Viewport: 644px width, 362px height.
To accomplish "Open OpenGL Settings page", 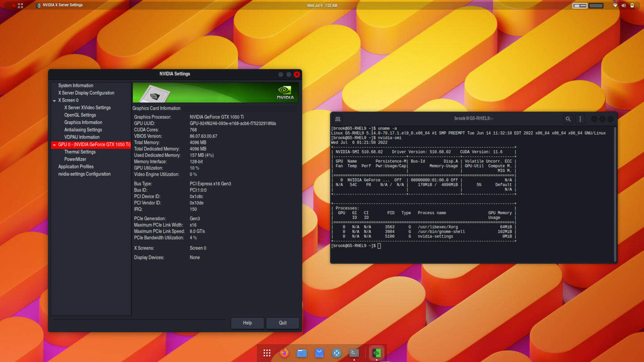I will 80,115.
